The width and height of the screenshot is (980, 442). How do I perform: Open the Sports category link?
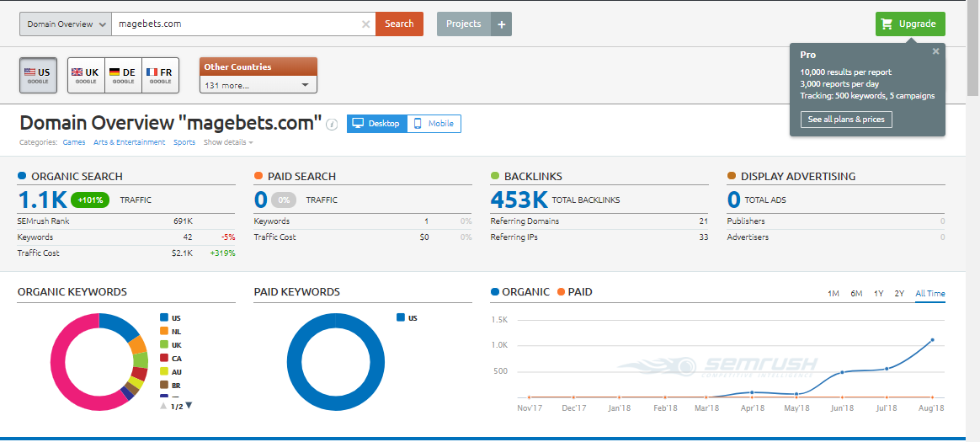tap(184, 142)
